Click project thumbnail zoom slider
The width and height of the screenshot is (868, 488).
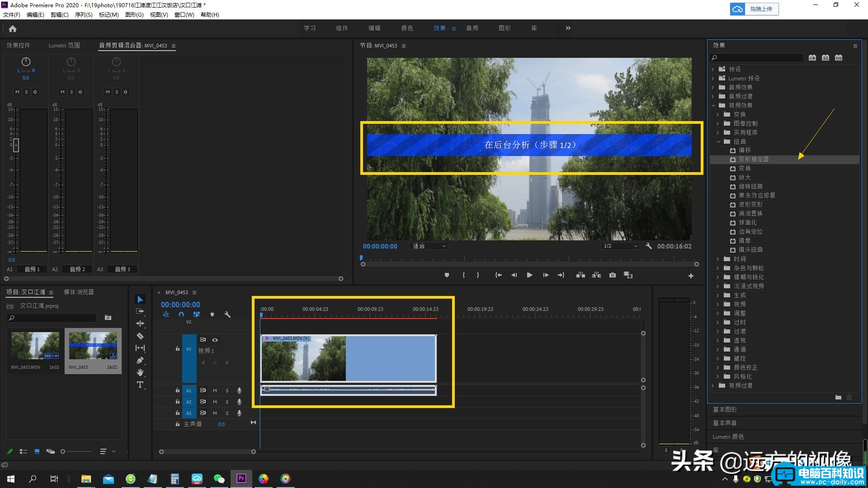(x=63, y=451)
